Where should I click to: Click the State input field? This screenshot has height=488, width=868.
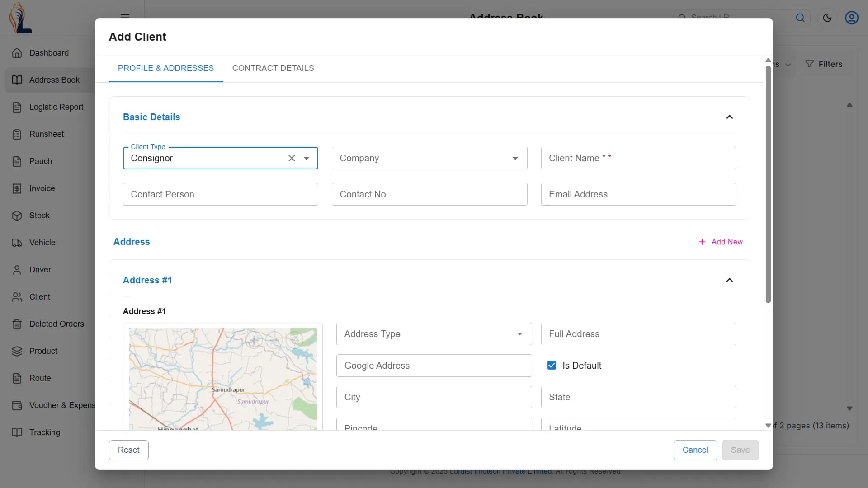point(638,397)
